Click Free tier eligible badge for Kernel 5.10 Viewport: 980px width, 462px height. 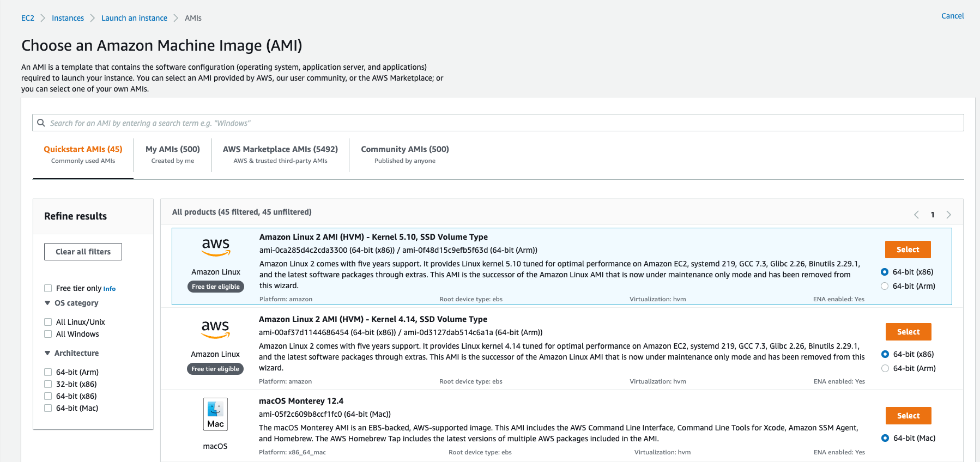coord(216,287)
